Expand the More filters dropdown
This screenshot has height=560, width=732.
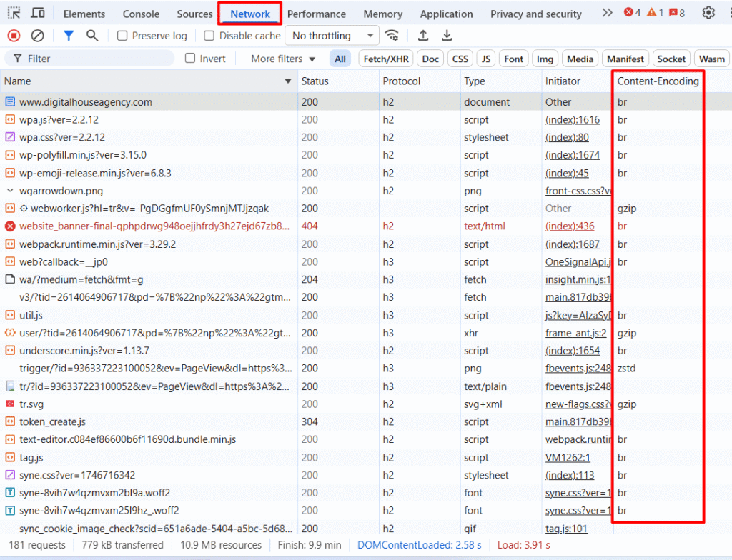tap(283, 59)
